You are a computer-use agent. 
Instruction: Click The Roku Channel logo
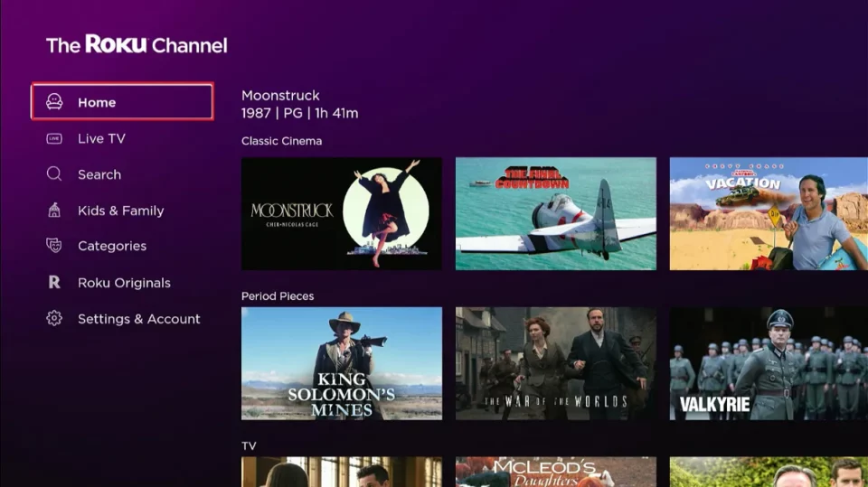(x=137, y=45)
